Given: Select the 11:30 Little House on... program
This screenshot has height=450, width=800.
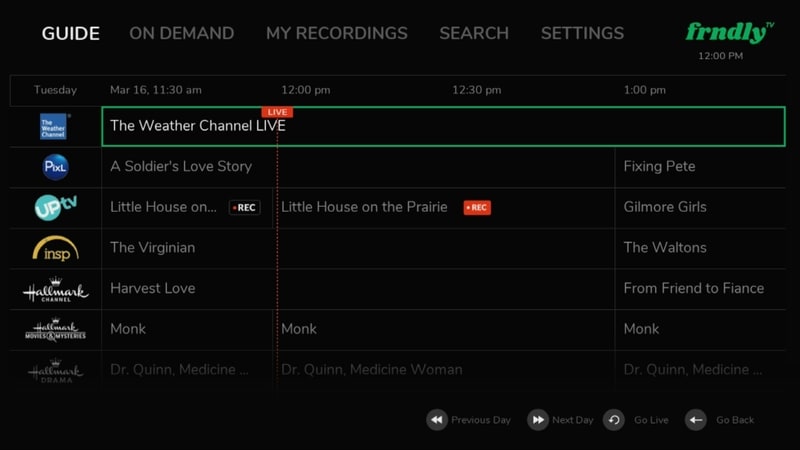Looking at the screenshot, I should (187, 207).
